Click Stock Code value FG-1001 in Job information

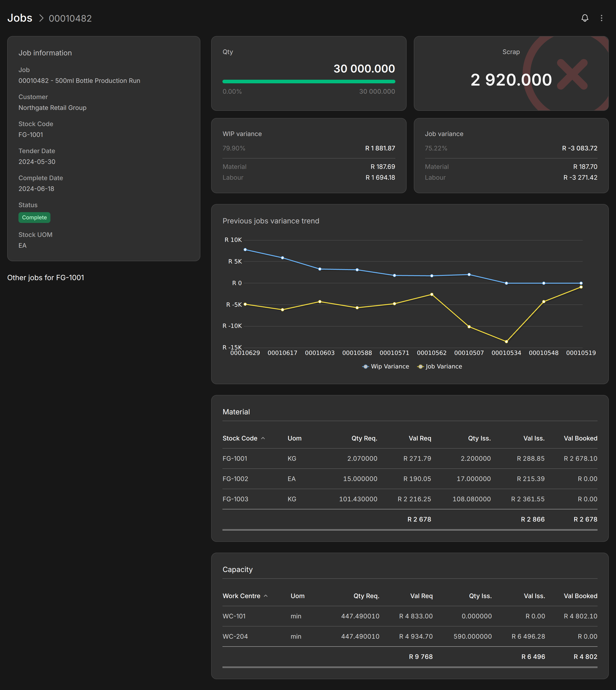point(31,135)
